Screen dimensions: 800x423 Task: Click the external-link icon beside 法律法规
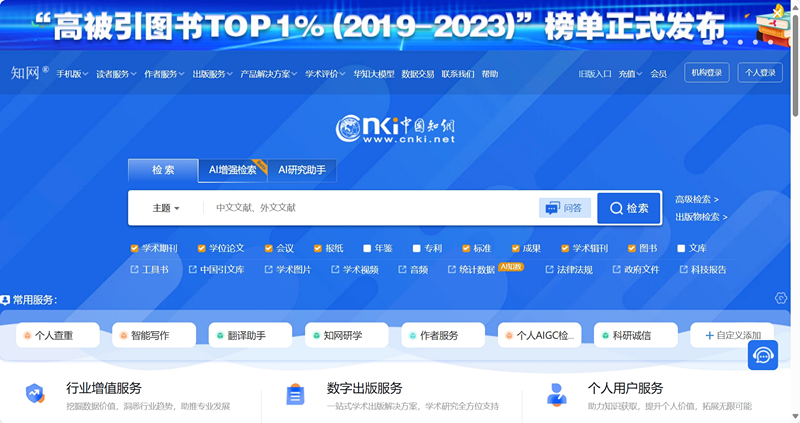click(549, 269)
